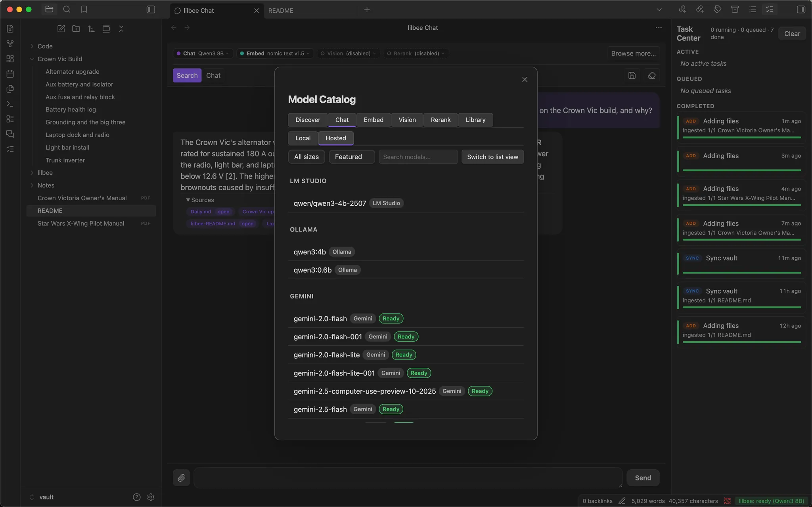Close the Model Catalog dialog
This screenshot has height=507, width=812.
525,80
